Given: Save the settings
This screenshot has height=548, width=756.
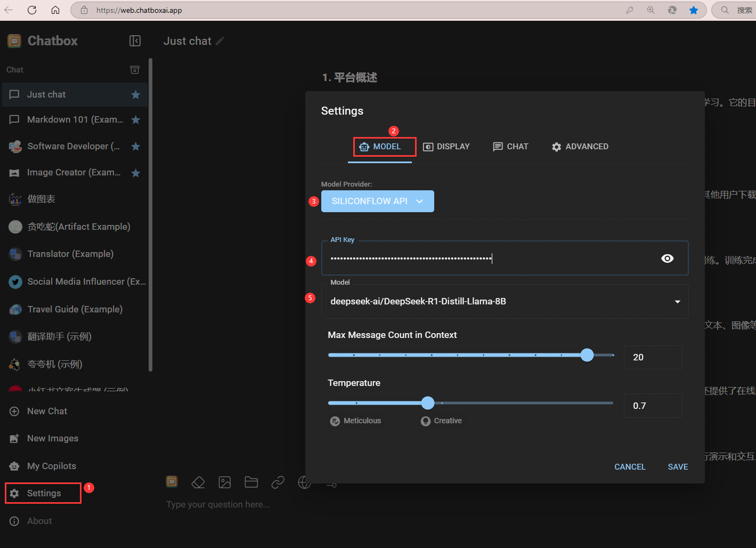Looking at the screenshot, I should [678, 467].
